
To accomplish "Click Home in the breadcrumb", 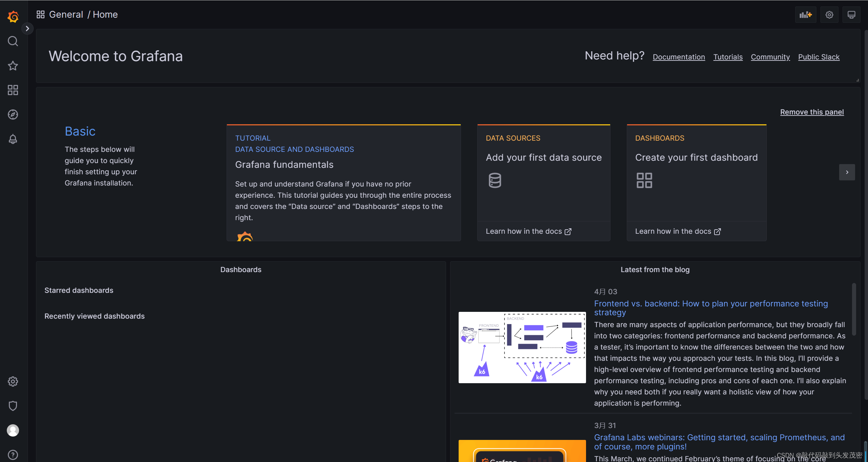I will (x=105, y=15).
